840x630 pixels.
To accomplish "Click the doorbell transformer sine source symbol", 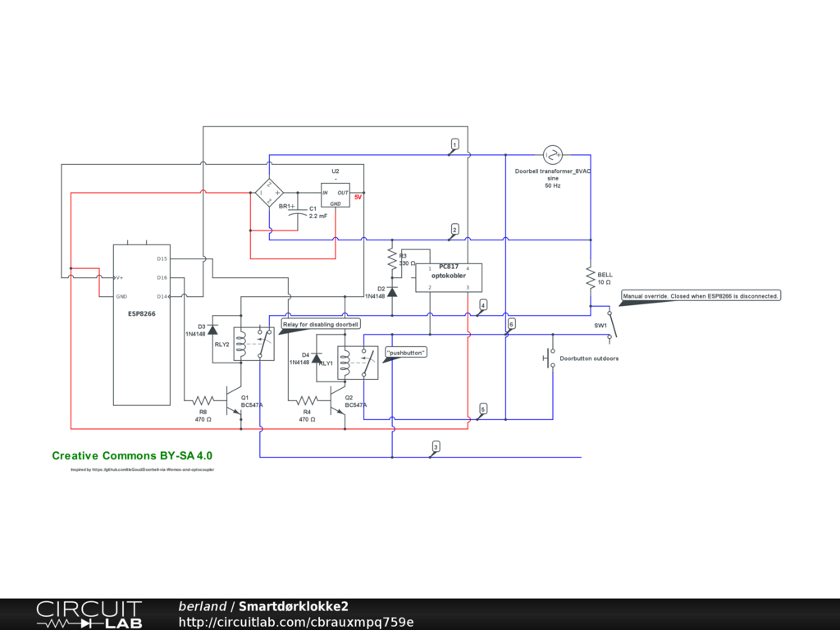I will click(x=552, y=154).
